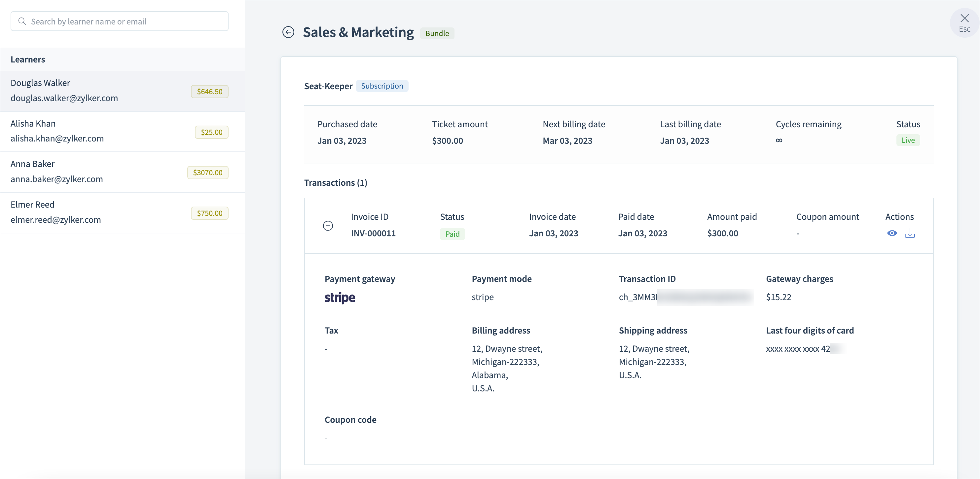The width and height of the screenshot is (980, 479).
Task: Click the $3070.00 amount badge
Action: (x=207, y=173)
